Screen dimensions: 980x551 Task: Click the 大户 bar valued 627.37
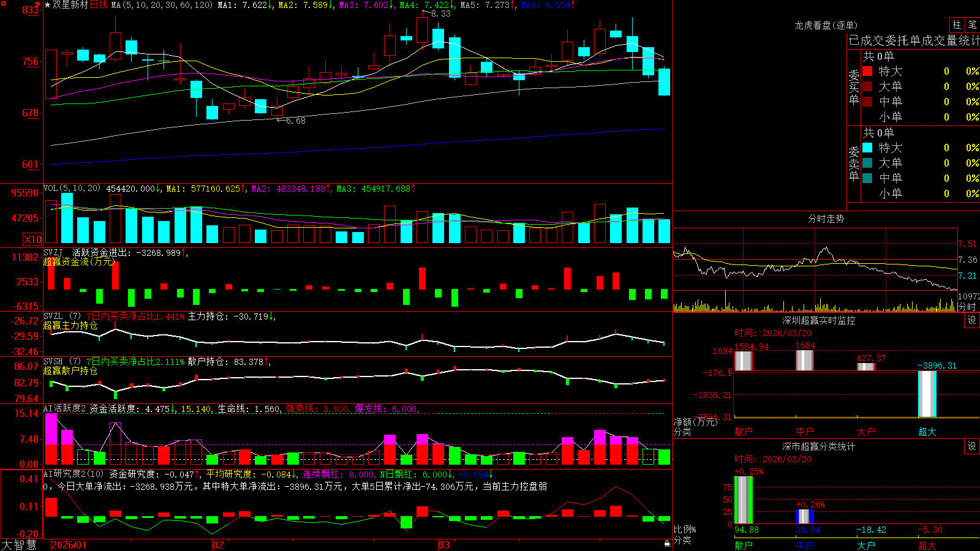pyautogui.click(x=866, y=367)
